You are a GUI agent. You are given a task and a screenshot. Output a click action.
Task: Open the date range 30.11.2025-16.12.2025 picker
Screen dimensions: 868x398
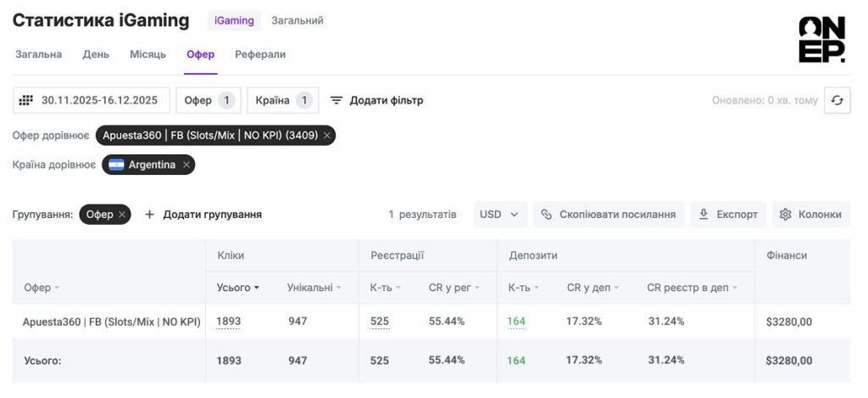coord(92,100)
